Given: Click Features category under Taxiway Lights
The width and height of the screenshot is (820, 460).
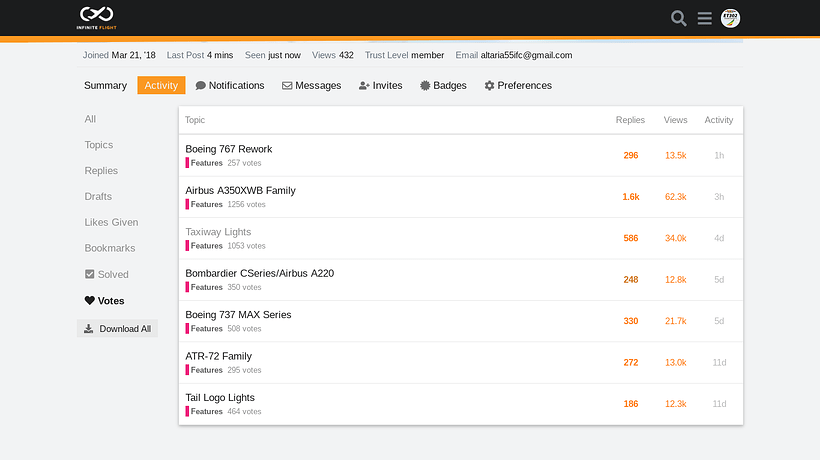Looking at the screenshot, I should 204,246.
